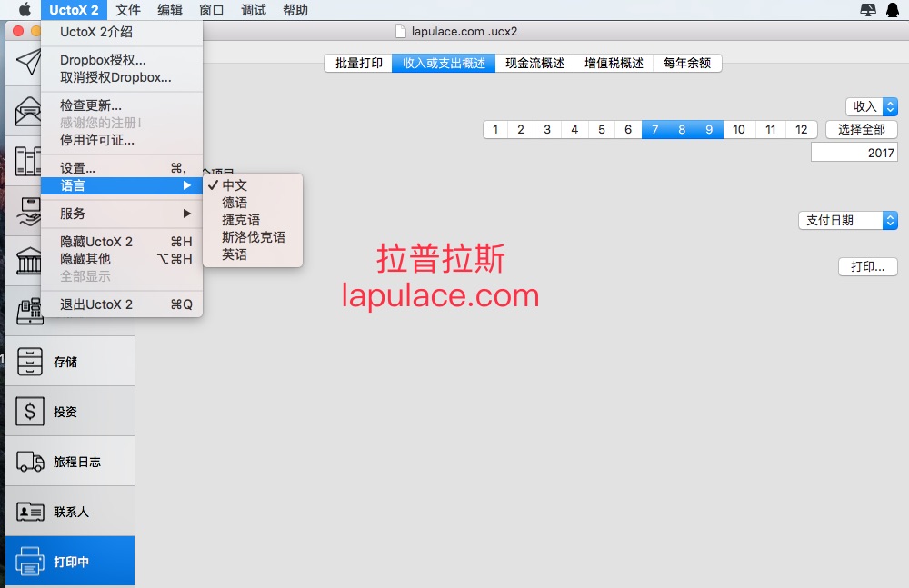Open the truck travel log icon

tap(30, 463)
